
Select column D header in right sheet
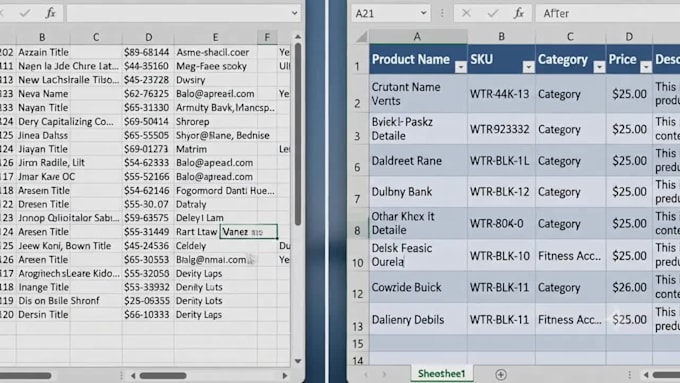coord(629,37)
